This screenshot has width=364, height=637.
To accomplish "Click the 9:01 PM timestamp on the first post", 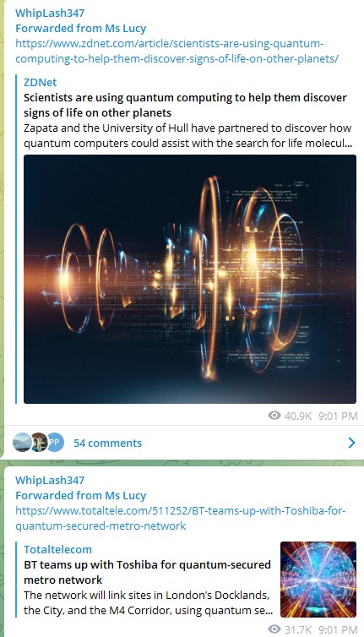I will tap(338, 416).
